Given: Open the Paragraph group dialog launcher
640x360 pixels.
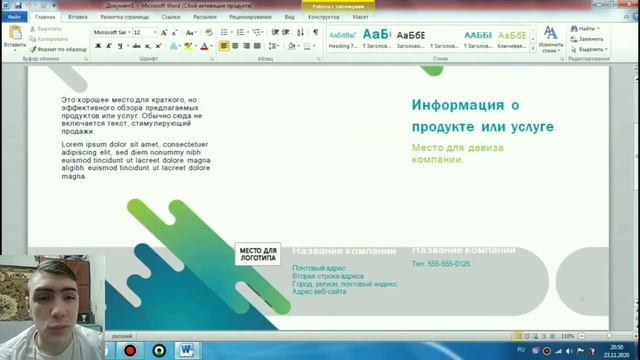Looking at the screenshot, I should click(x=318, y=59).
